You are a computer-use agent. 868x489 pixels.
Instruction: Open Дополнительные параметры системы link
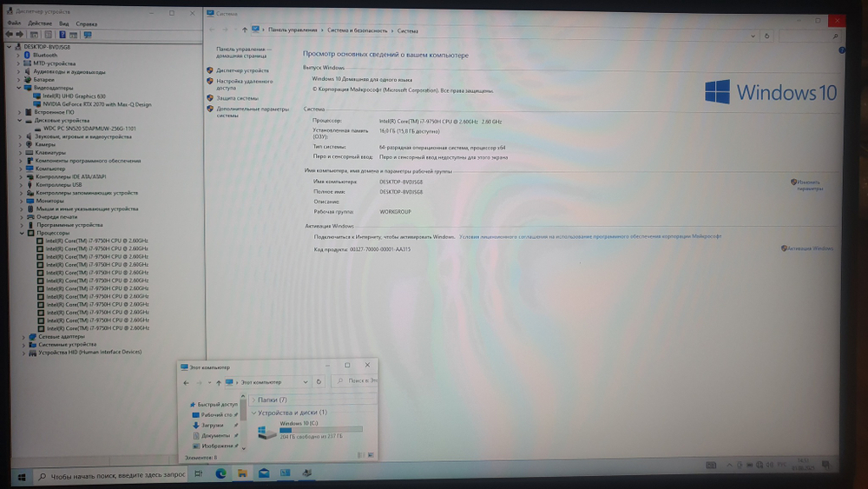coord(253,112)
